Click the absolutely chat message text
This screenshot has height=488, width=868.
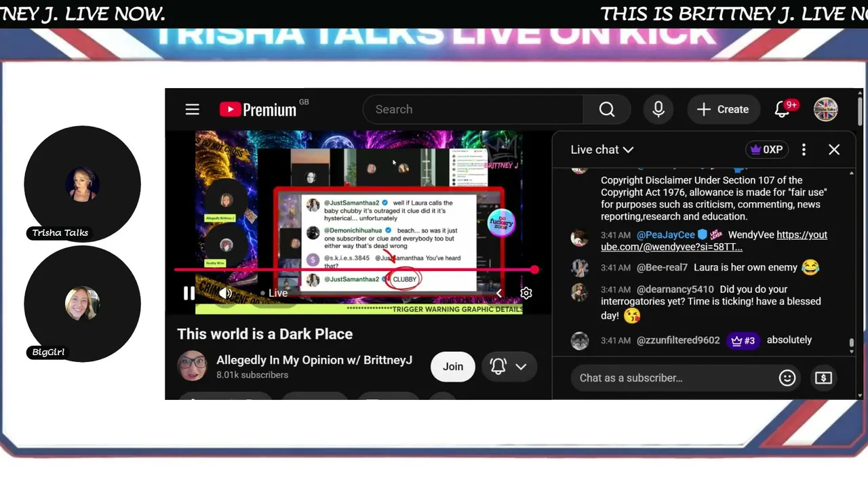789,340
